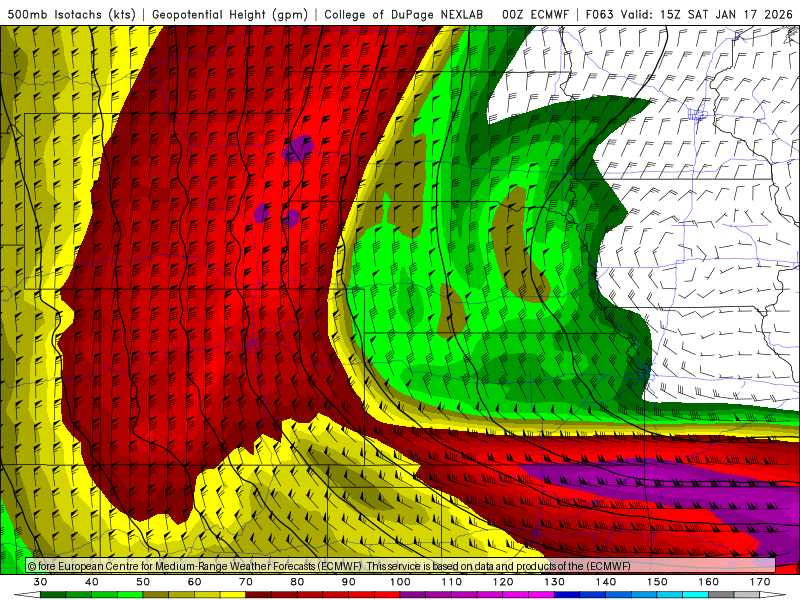
Task: Click the cyan 155-knot legend swatch
Action: (695, 595)
